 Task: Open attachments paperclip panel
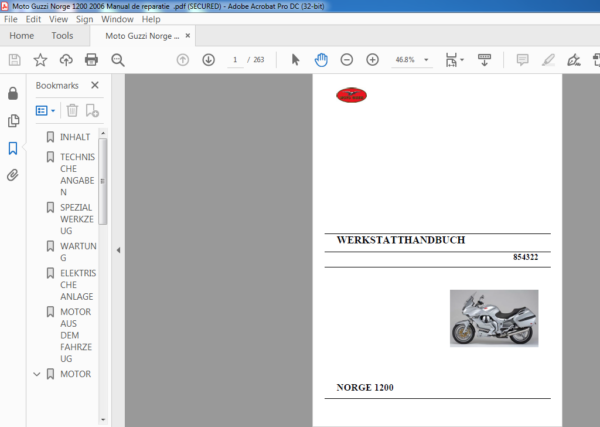(x=13, y=175)
